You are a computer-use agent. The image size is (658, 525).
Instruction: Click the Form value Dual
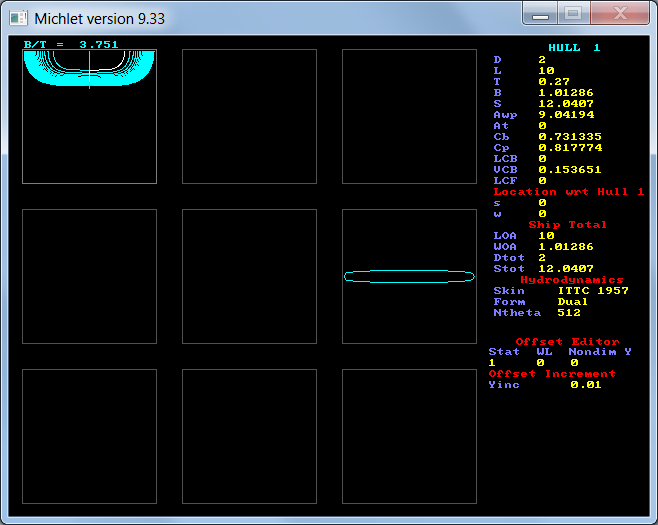click(x=574, y=302)
